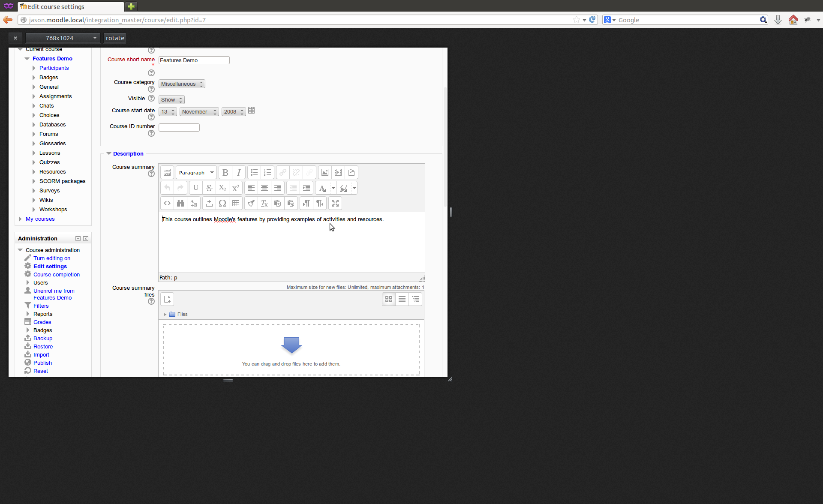Viewport: 823px width, 504px height.
Task: Open the November month dropdown
Action: tap(199, 112)
